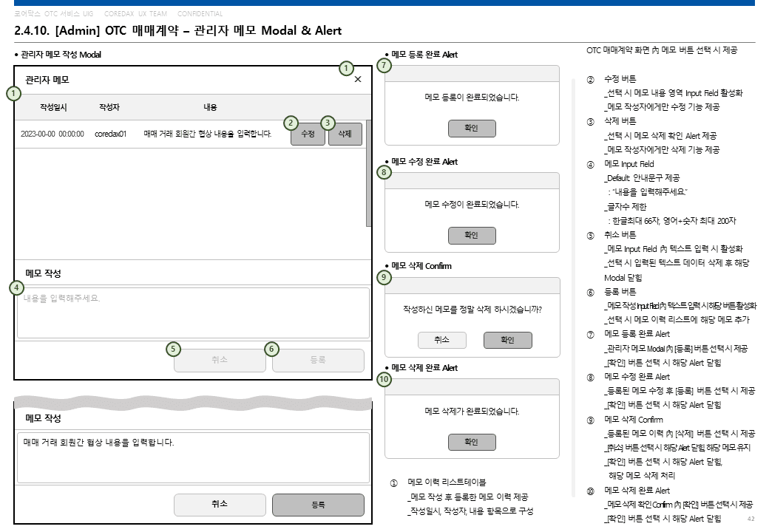Click memo content text in the list row
Viewport: 769px width, 532px height.
click(x=208, y=134)
